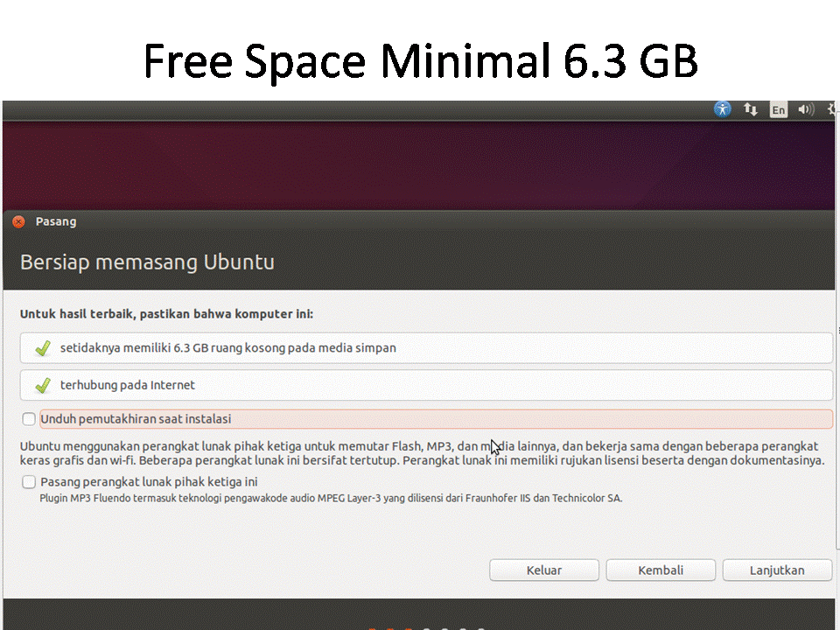The width and height of the screenshot is (840, 630).
Task: Click text Untuk hasil terbaik, pastikan bahwa komputer ini
Action: tap(166, 314)
